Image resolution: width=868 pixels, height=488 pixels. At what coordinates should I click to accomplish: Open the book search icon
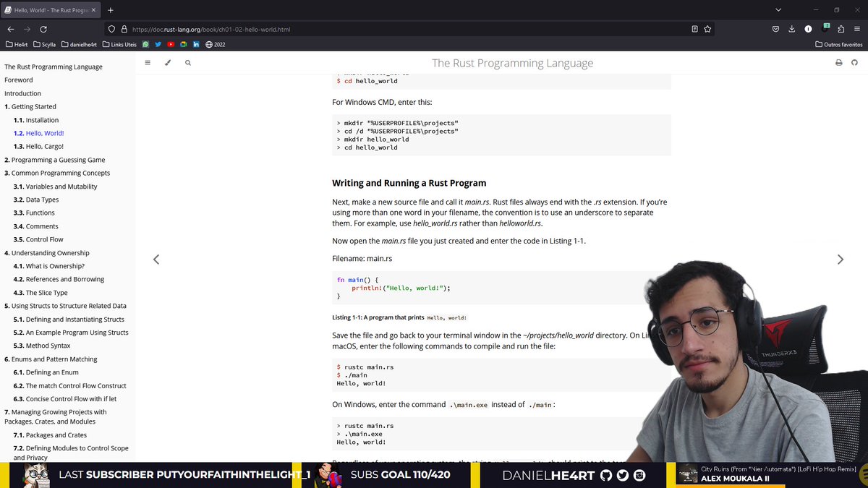point(187,62)
